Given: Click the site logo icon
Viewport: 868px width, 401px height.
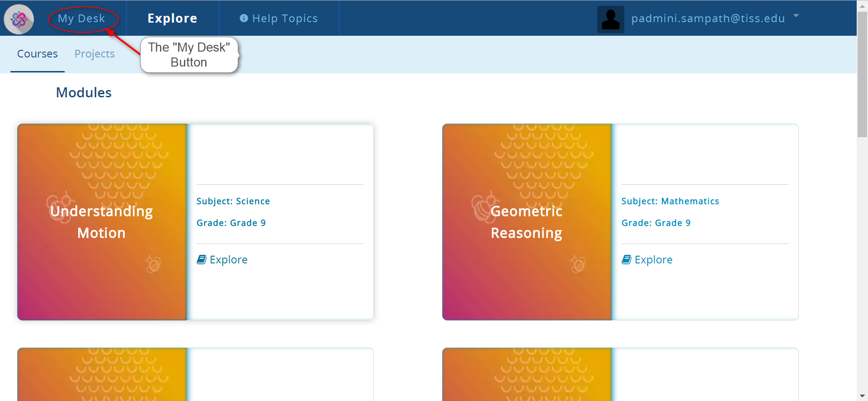Looking at the screenshot, I should (19, 19).
